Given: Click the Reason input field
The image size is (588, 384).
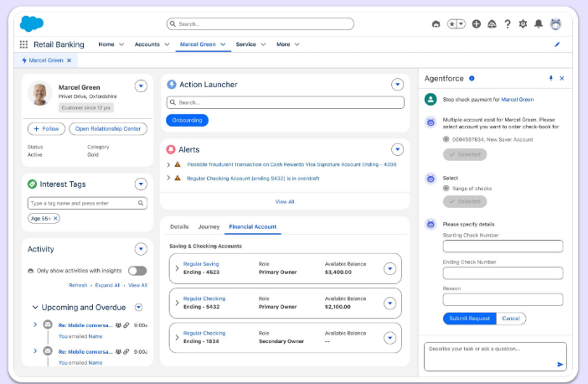Looking at the screenshot, I should click(503, 299).
